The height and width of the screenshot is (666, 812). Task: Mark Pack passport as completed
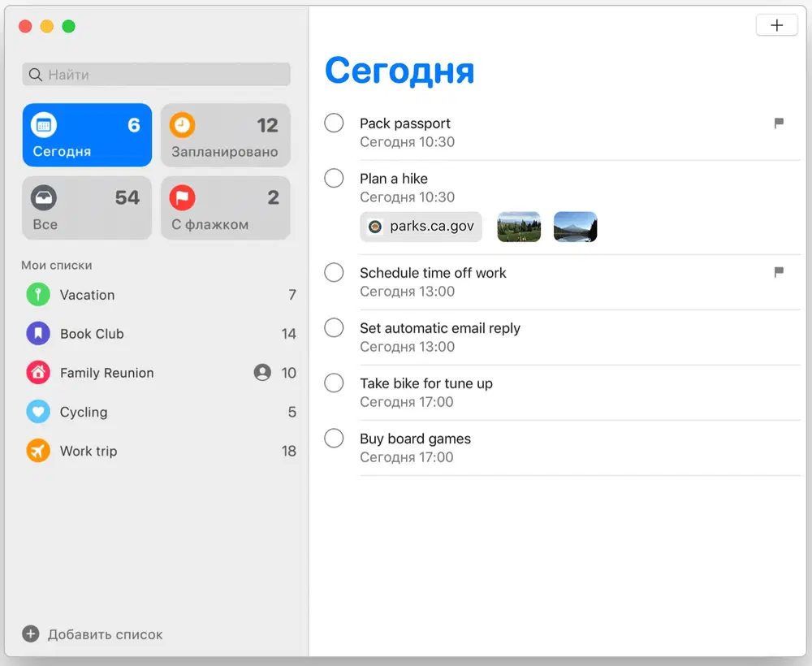(334, 123)
